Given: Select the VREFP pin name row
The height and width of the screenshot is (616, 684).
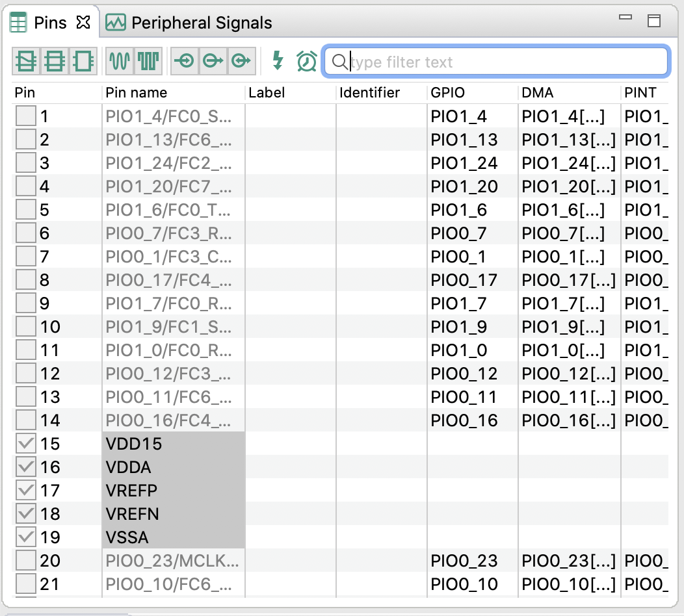Looking at the screenshot, I should click(131, 491).
